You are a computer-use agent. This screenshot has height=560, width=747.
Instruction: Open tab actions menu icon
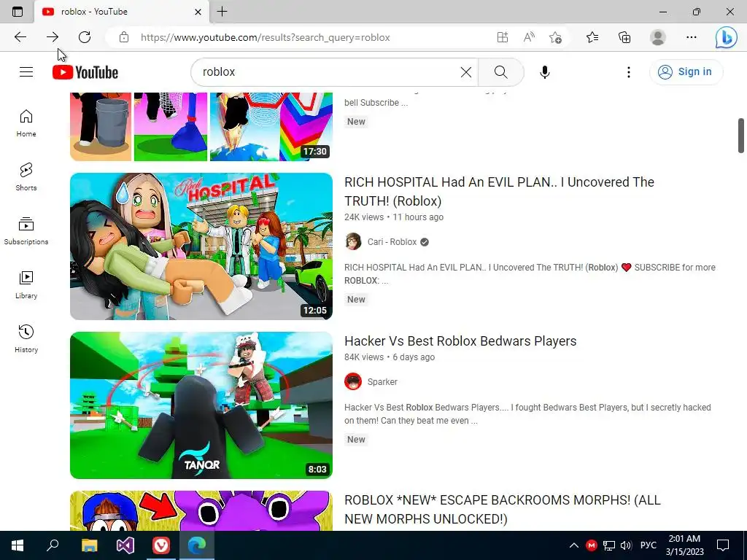coord(18,12)
